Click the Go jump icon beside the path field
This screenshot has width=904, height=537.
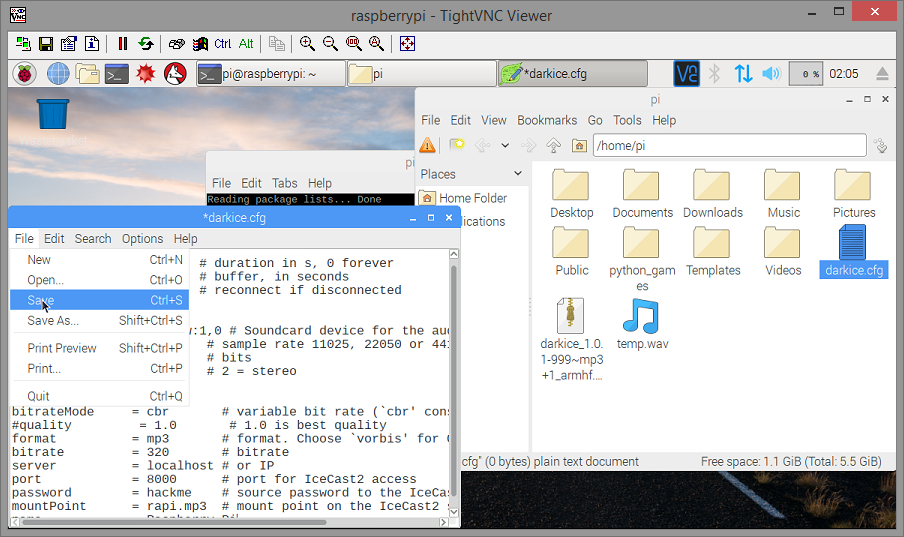(x=880, y=145)
